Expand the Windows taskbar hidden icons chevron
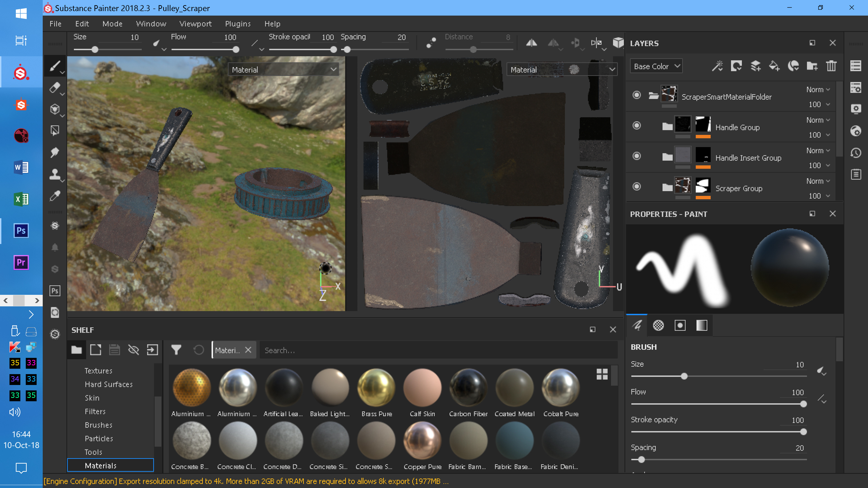Screen dimensions: 868x488 pyautogui.click(x=31, y=314)
